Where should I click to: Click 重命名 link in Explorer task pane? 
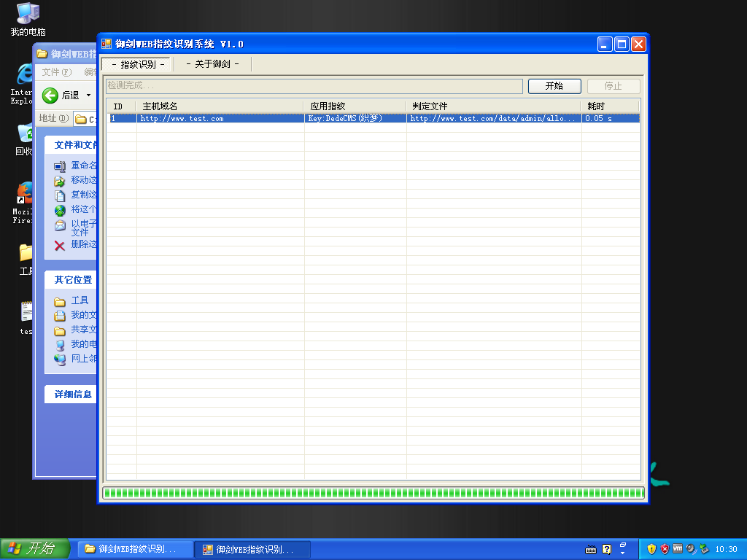click(84, 166)
